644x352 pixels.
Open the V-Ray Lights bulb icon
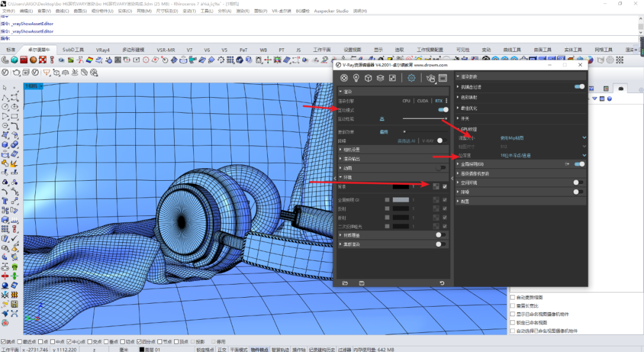tap(356, 78)
